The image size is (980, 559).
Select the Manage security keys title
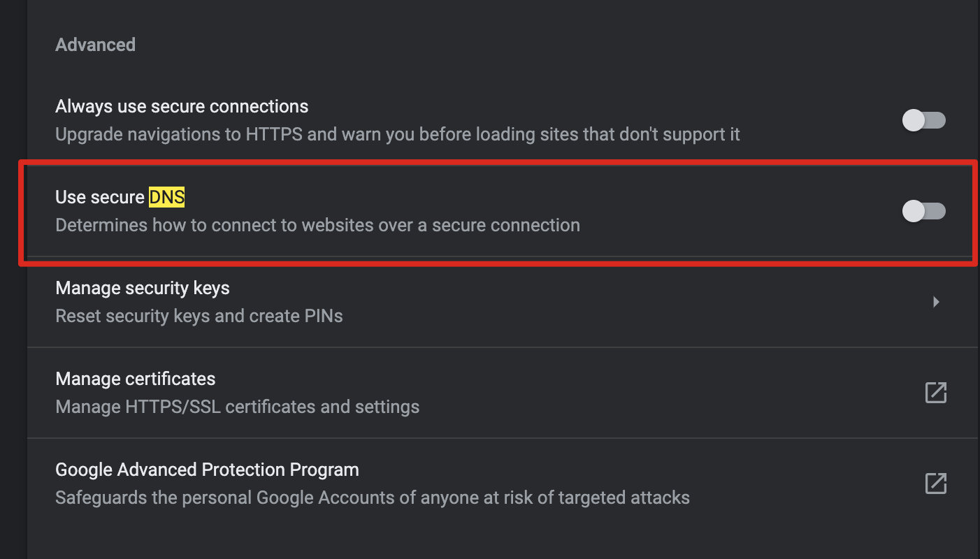coord(143,288)
